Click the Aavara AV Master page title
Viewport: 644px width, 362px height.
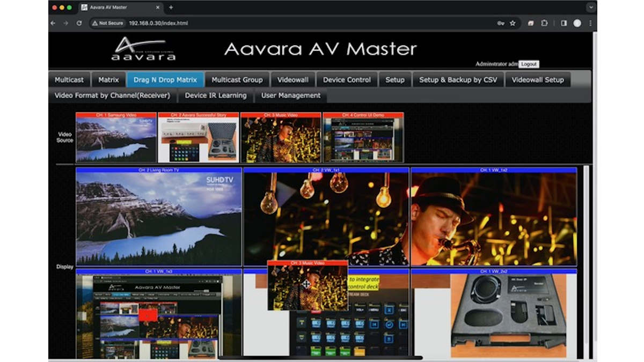(x=320, y=49)
